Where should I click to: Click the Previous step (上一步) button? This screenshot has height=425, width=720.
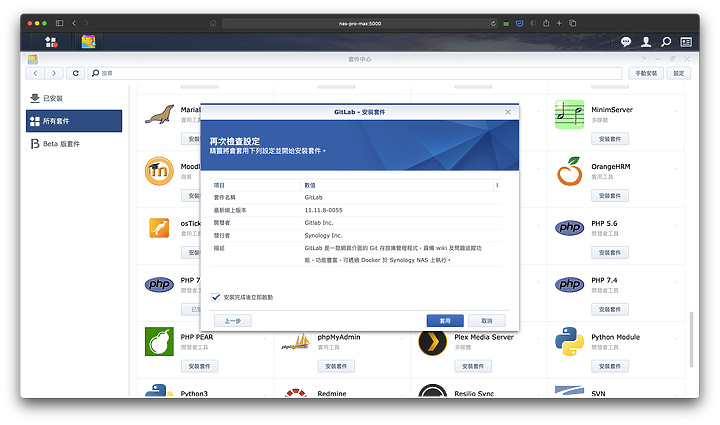click(232, 321)
